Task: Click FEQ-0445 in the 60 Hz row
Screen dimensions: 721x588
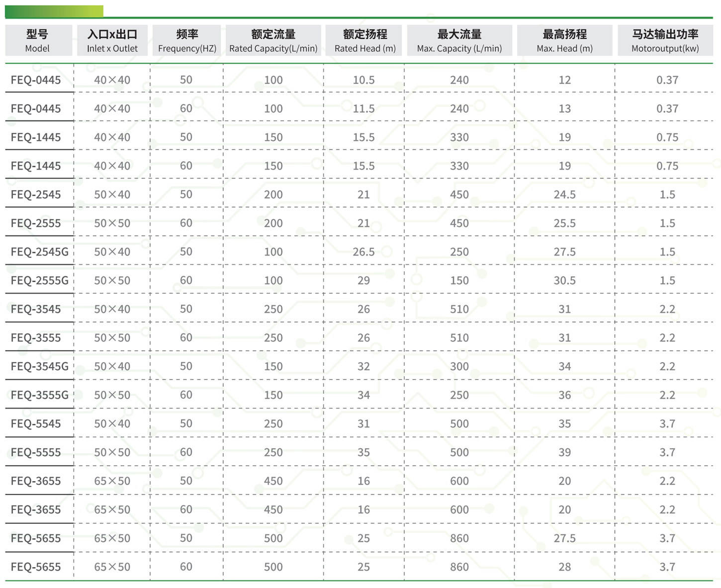Action: (36, 108)
